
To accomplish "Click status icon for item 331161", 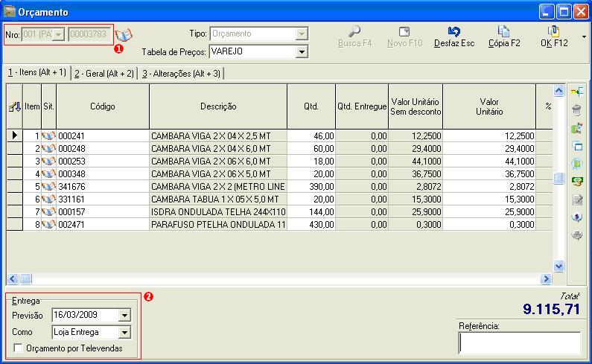I will pos(48,199).
